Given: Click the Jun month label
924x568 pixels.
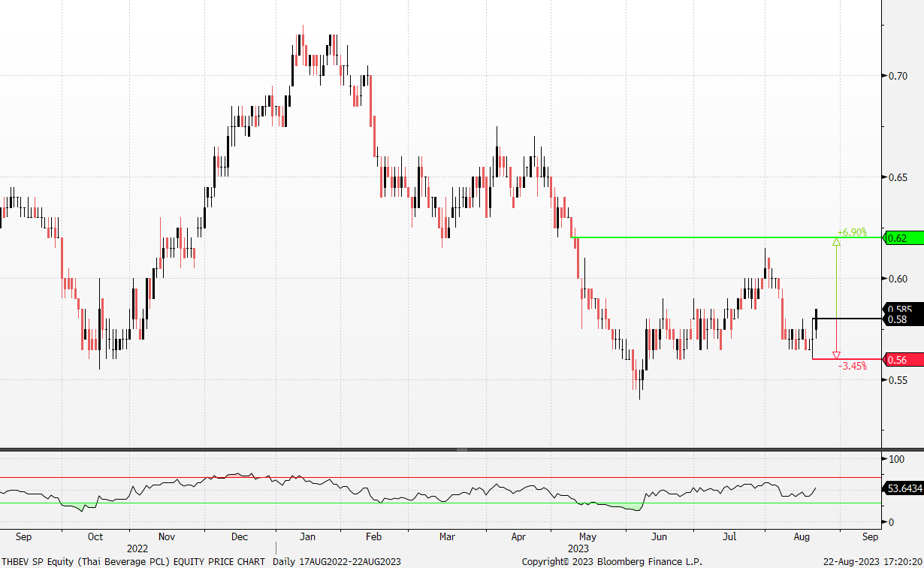Looking at the screenshot, I should click(x=659, y=537).
